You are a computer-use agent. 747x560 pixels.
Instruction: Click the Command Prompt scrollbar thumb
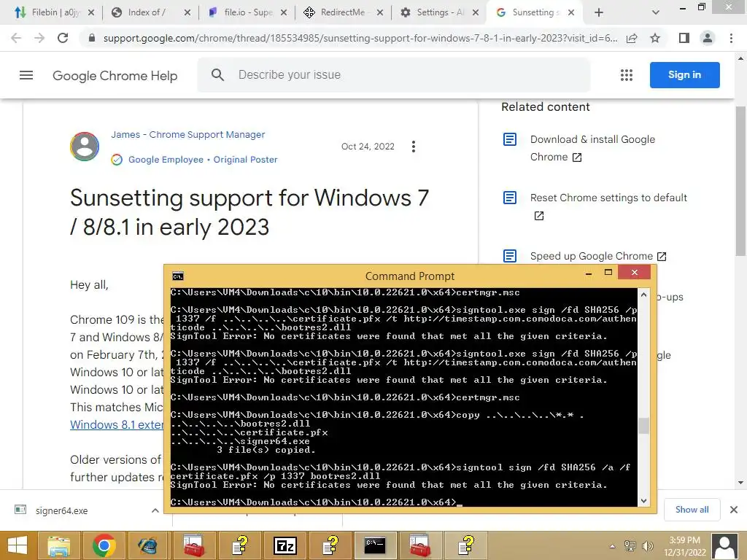pos(643,426)
